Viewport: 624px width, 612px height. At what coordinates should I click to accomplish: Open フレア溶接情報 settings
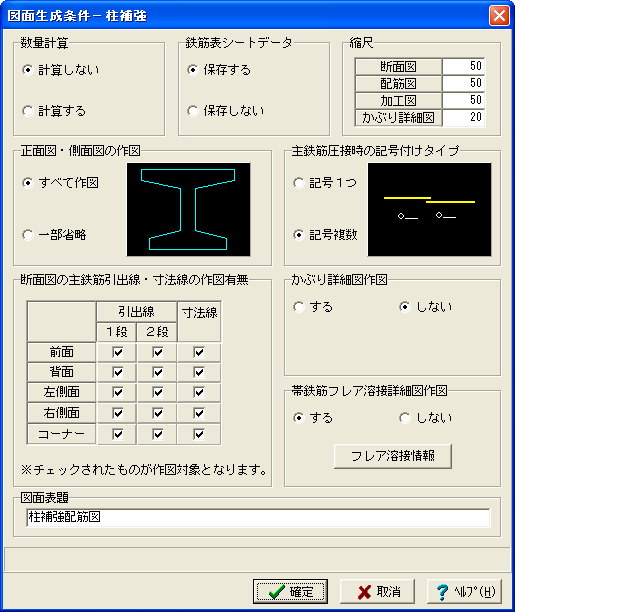coord(393,456)
